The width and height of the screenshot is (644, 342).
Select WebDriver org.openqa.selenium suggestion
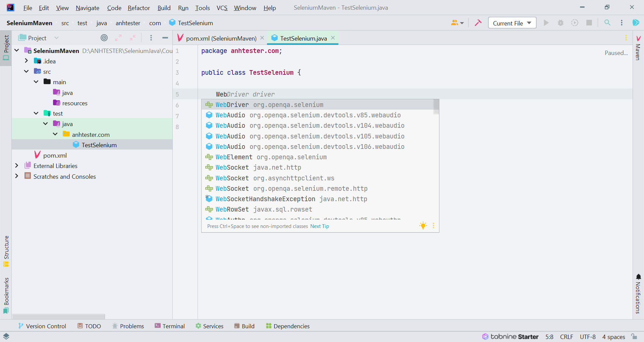point(318,105)
